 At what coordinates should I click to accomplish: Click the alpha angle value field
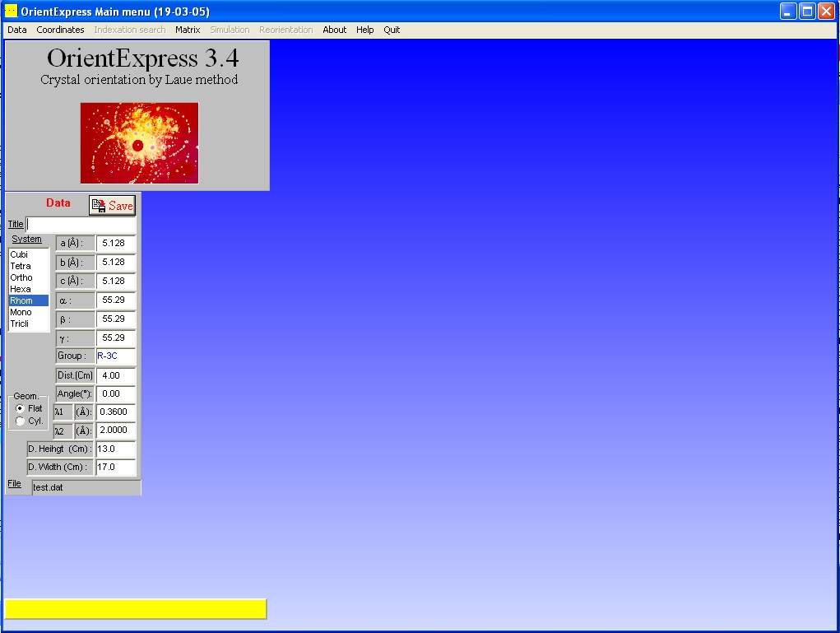pyautogui.click(x=116, y=300)
